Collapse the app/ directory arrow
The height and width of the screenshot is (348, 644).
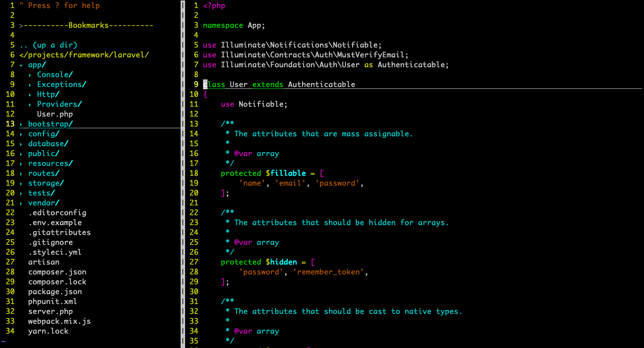[21, 65]
